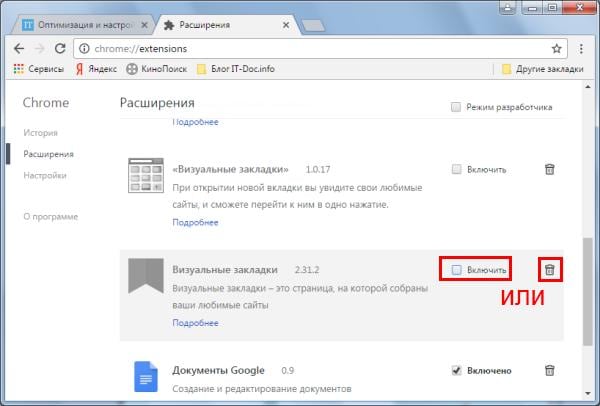Viewport: 600px width, 406px height.
Task: Check Включить for «Визуальные закладки» 1.0.17
Action: [456, 170]
